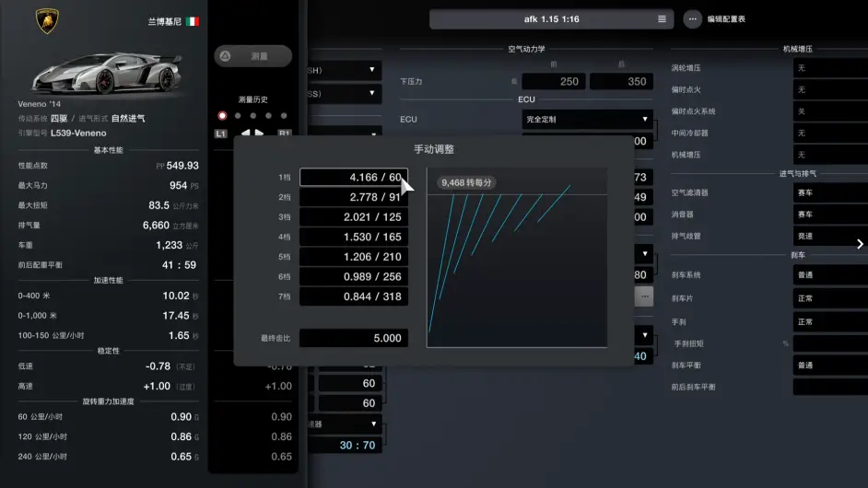Open the setup sheet selector afk 1.15 1:16
868x488 pixels.
click(551, 18)
